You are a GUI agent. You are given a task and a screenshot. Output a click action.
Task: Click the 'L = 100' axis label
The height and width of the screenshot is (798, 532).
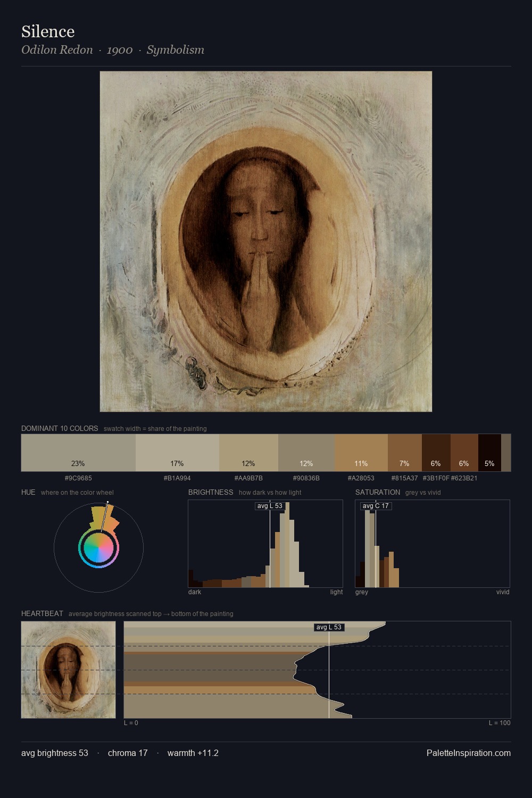coord(500,723)
